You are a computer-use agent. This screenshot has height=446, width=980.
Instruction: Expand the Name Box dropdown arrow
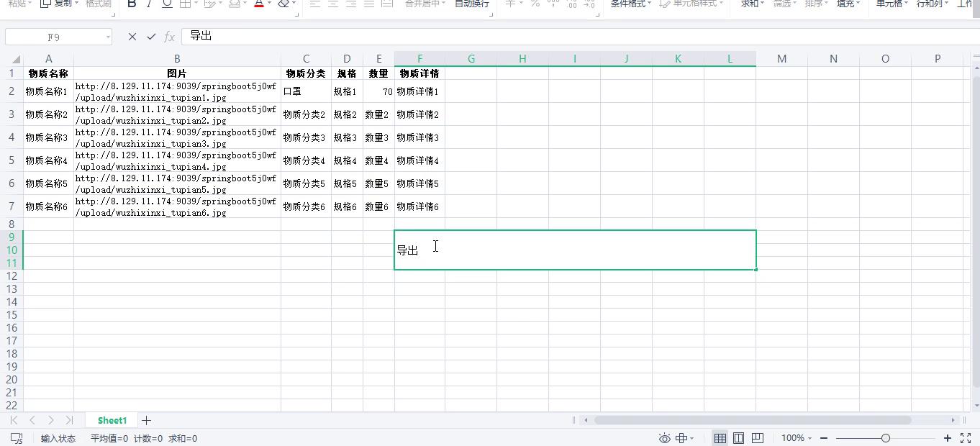[108, 37]
